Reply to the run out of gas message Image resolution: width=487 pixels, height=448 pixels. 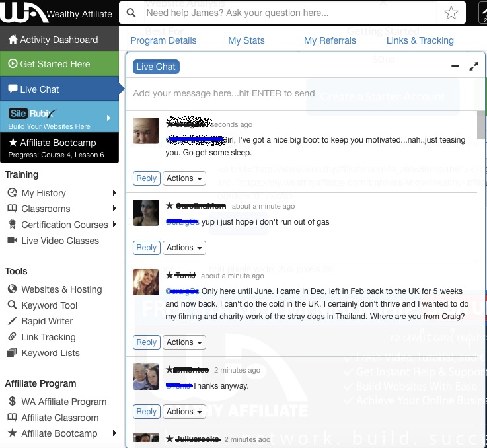click(147, 248)
